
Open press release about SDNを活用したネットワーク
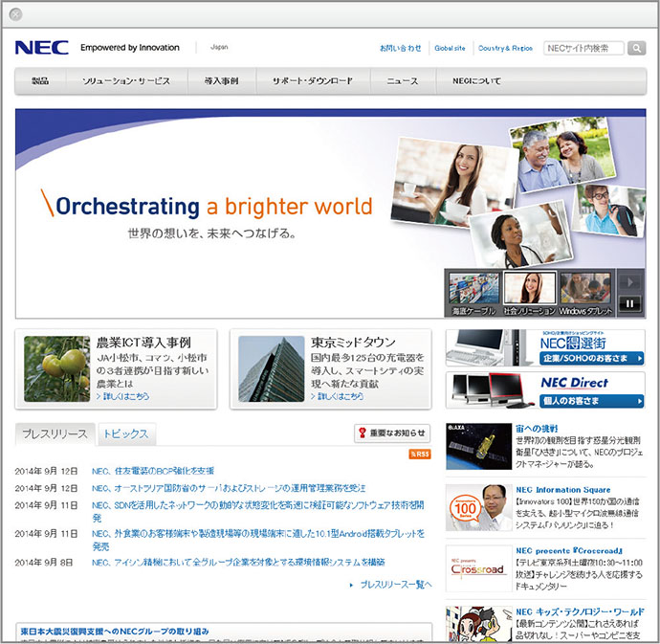click(x=257, y=511)
